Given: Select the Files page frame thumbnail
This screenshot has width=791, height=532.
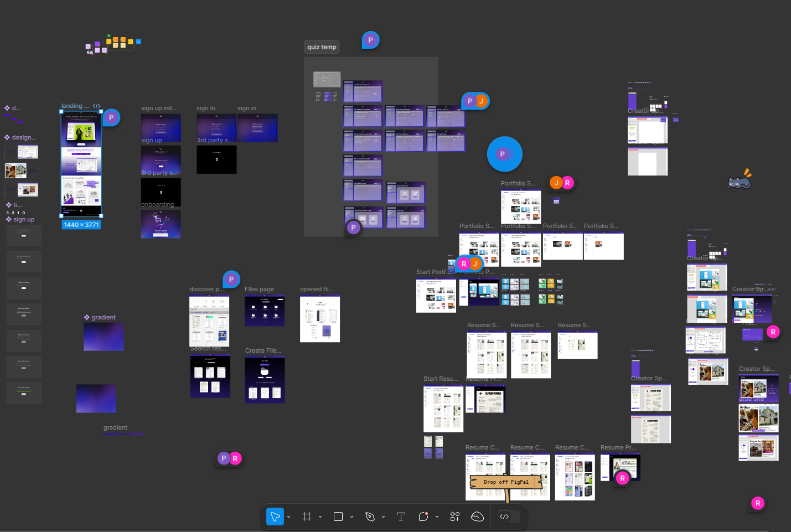Looking at the screenshot, I should coord(265,311).
